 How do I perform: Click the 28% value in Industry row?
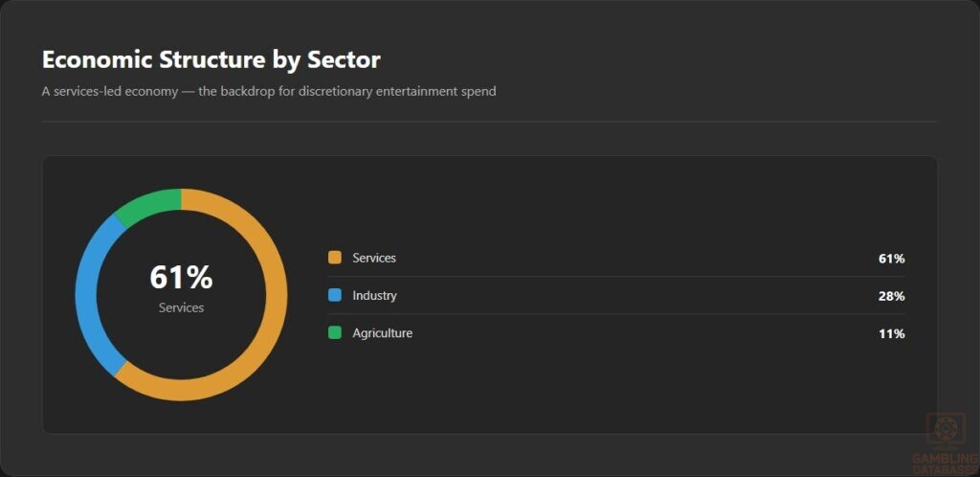[891, 296]
